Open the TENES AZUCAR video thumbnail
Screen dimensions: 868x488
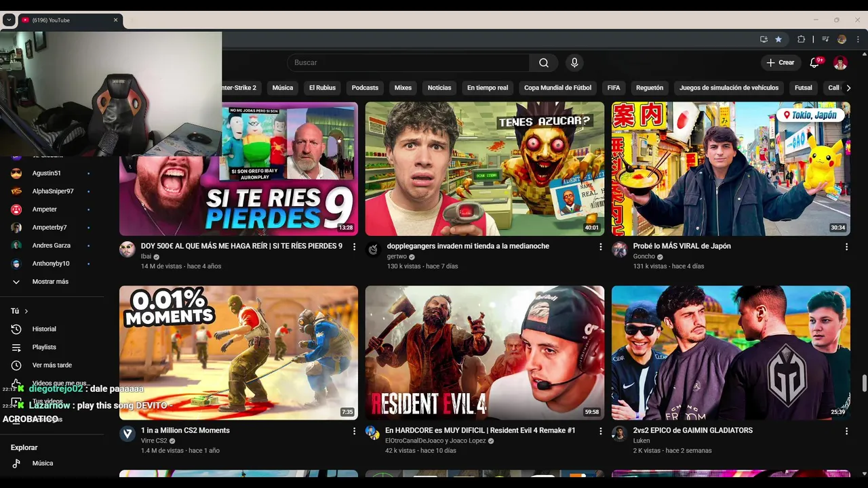click(x=485, y=169)
